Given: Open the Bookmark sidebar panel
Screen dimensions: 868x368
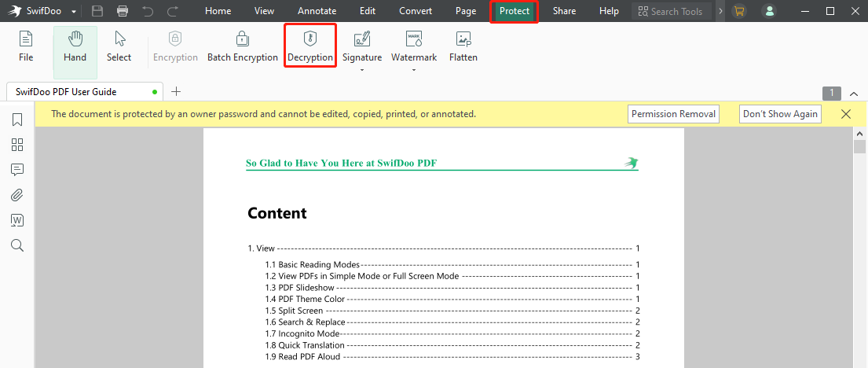Looking at the screenshot, I should pyautogui.click(x=17, y=120).
